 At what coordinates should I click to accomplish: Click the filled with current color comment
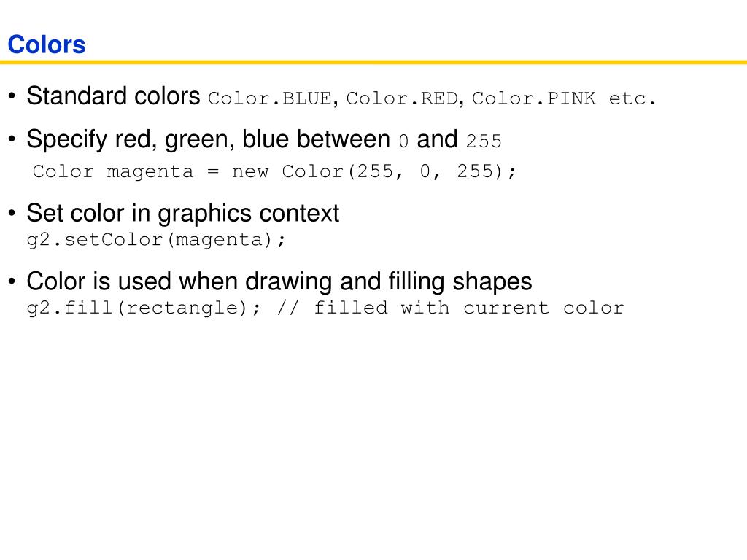[x=469, y=308]
